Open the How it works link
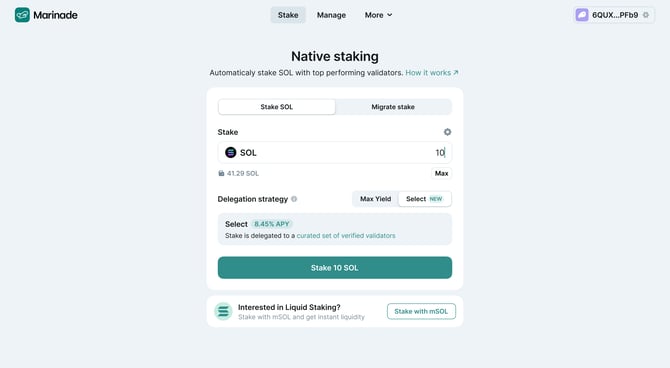The image size is (670, 368). pyautogui.click(x=432, y=73)
